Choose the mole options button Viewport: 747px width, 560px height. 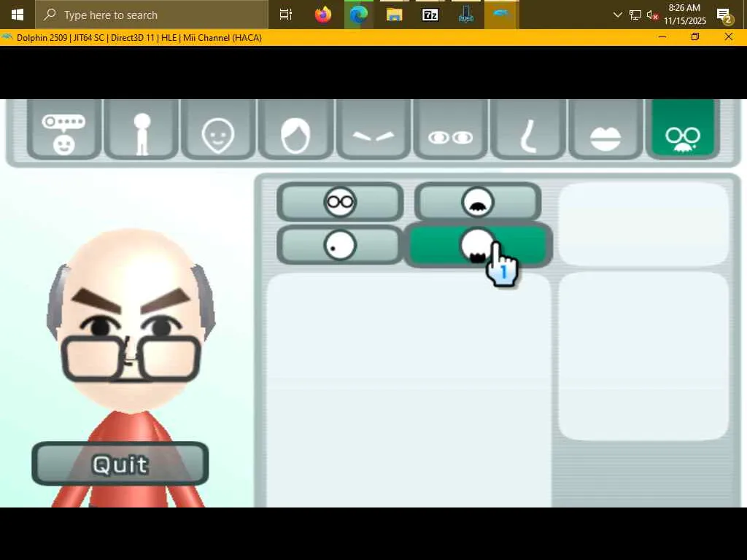340,245
